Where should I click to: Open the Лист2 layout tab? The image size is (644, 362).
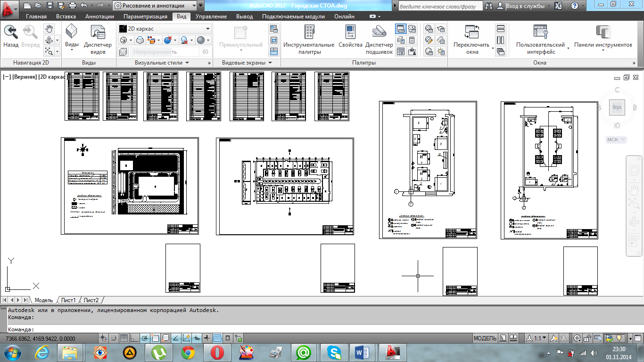[91, 300]
